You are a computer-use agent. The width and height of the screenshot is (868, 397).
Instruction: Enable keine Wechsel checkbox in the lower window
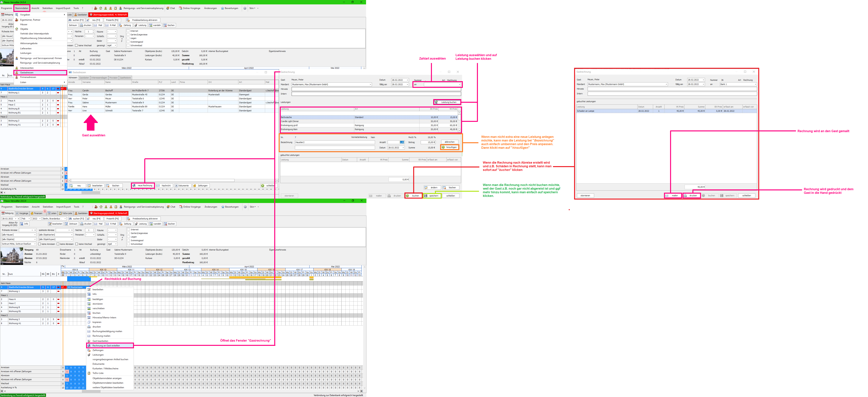(x=77, y=244)
